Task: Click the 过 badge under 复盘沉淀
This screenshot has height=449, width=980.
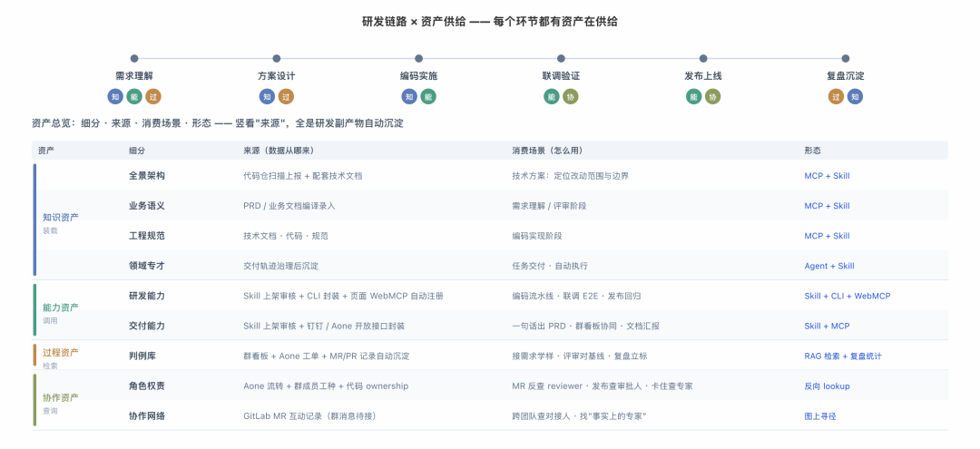Action: coord(837,96)
